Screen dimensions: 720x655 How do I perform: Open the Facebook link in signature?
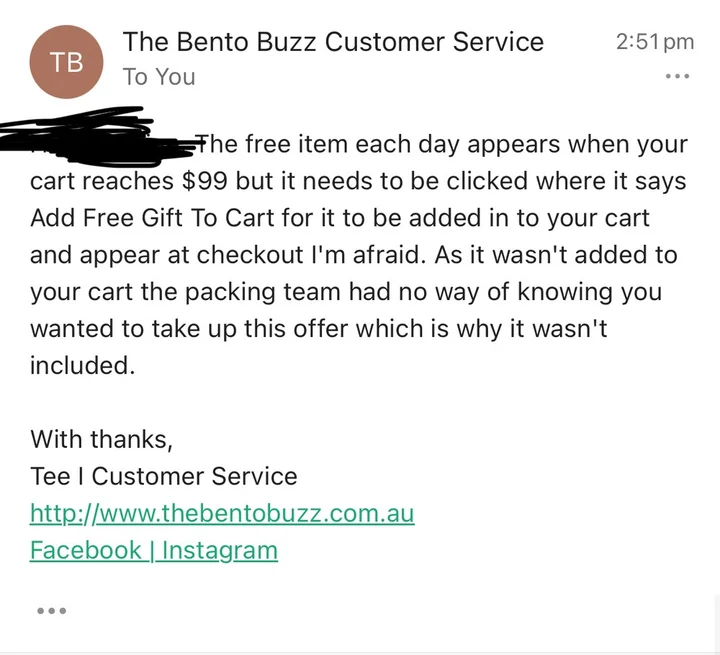[x=86, y=550]
